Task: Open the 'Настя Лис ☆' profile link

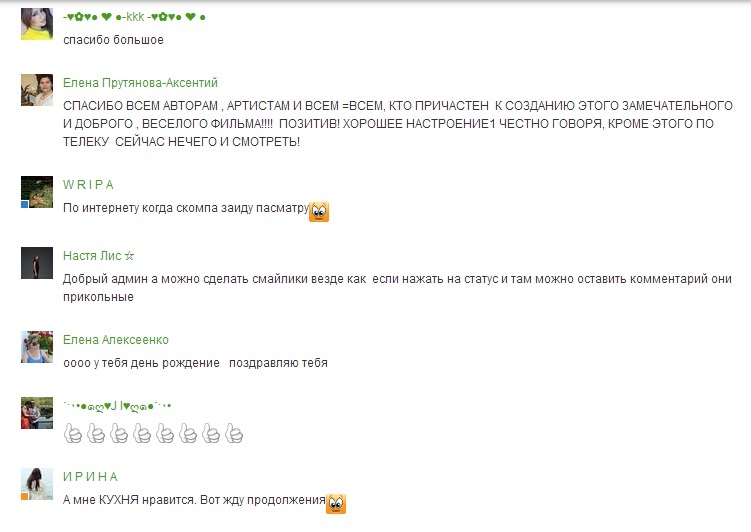Action: (x=99, y=256)
